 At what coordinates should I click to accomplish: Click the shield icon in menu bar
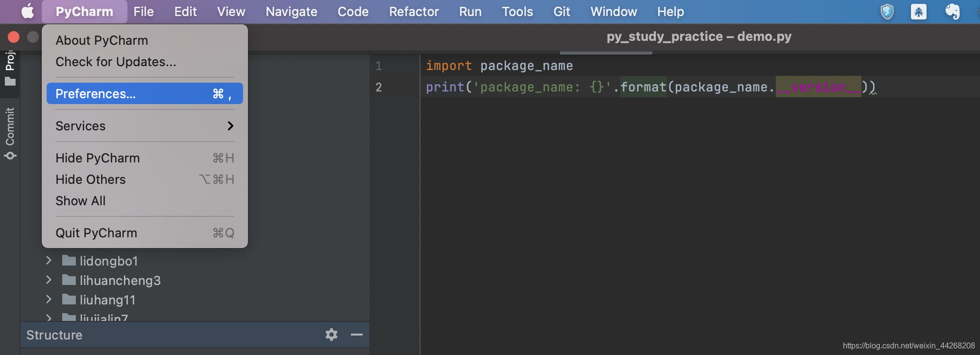[887, 12]
